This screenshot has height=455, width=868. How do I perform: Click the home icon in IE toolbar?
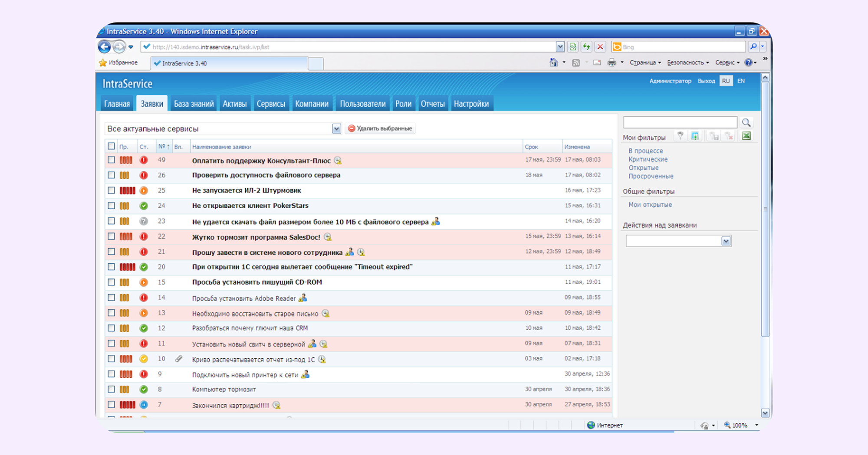click(553, 63)
